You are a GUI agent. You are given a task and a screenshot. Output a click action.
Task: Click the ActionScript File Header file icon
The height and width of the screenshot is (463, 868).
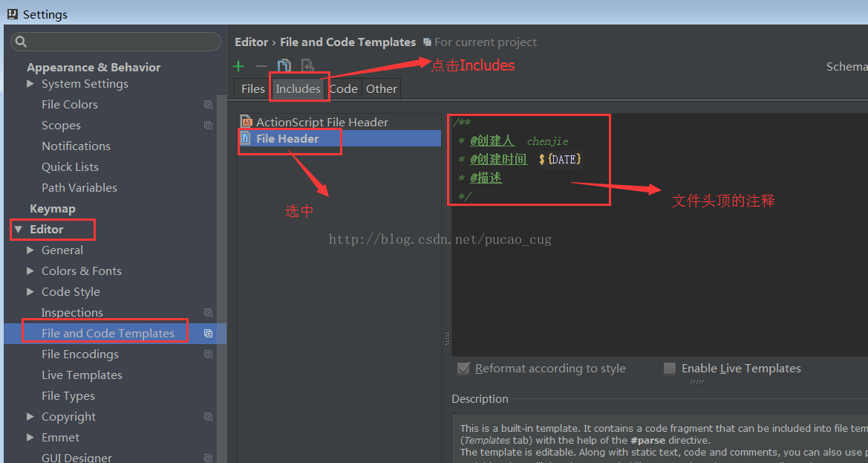pyautogui.click(x=247, y=122)
